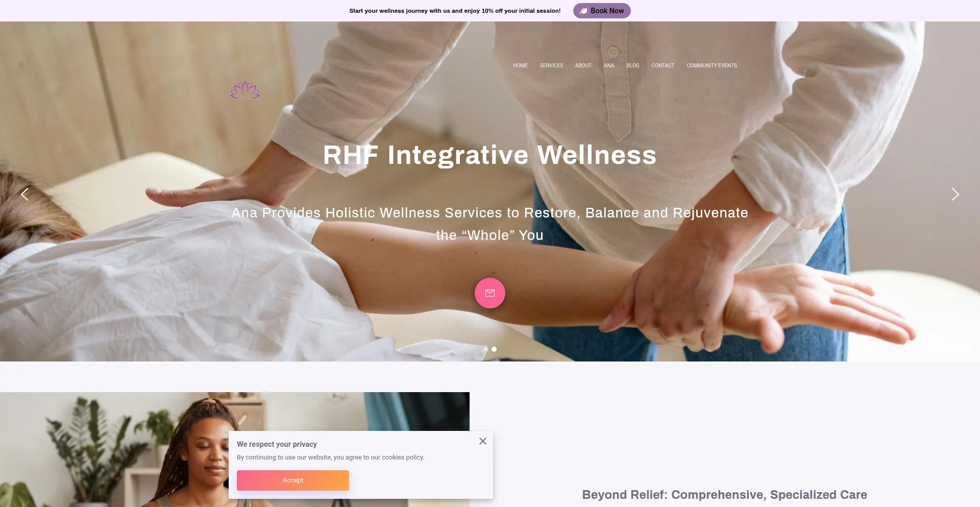Navigate to the About page
Screen dimensions: 980x507
pos(583,65)
